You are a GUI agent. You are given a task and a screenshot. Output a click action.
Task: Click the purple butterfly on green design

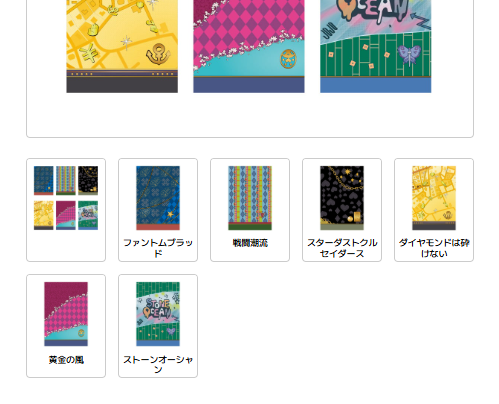[x=409, y=55]
